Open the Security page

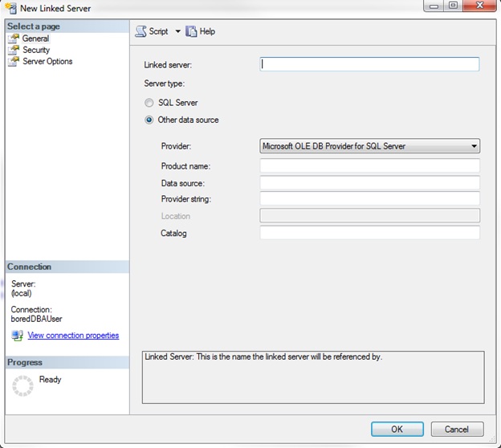tap(36, 50)
